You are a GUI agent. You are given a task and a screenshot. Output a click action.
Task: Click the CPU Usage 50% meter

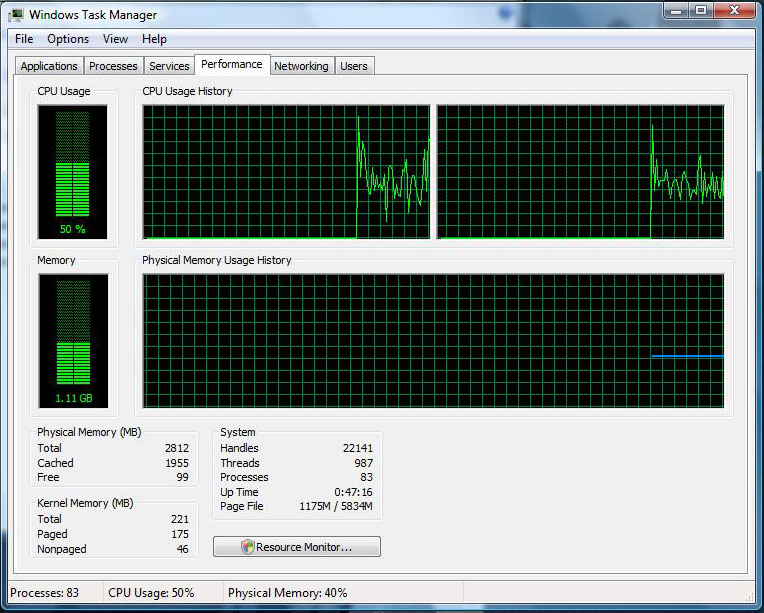click(72, 172)
